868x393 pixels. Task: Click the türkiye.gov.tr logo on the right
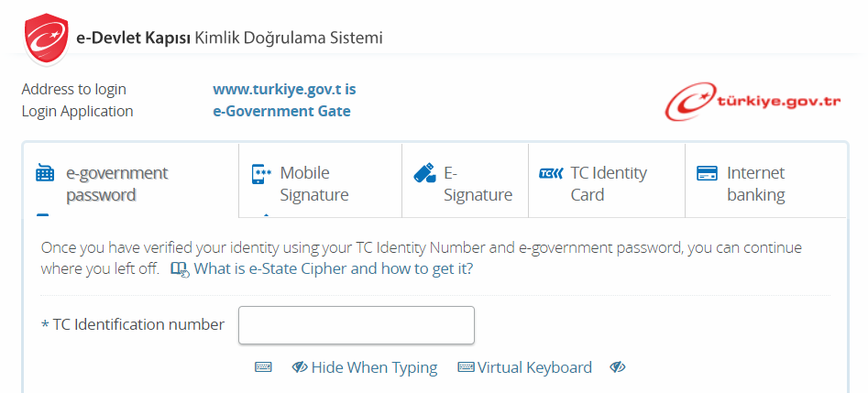point(753,102)
